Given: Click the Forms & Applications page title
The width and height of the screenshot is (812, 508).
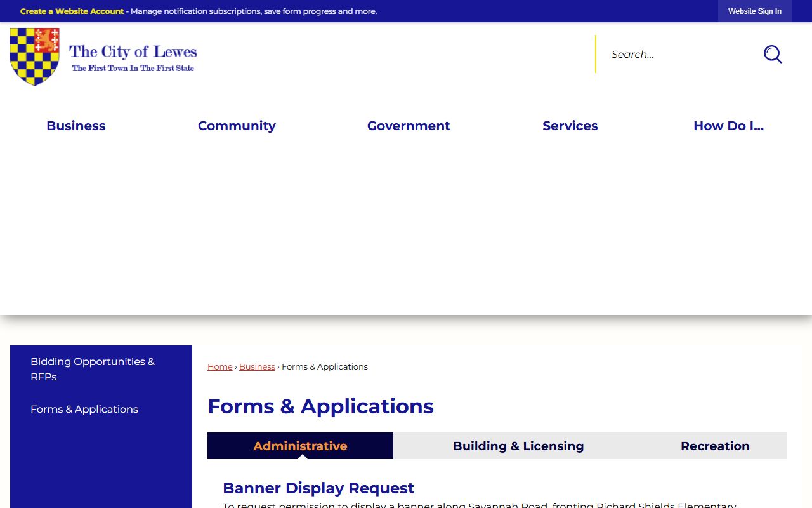Looking at the screenshot, I should [320, 406].
